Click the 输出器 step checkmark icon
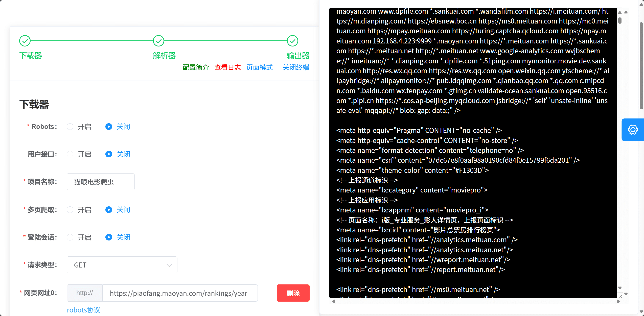The height and width of the screenshot is (316, 644). pos(292,41)
